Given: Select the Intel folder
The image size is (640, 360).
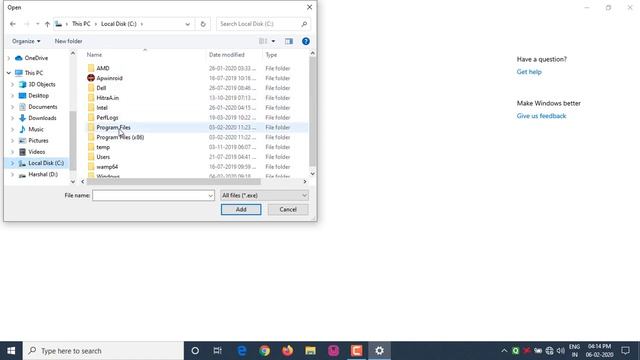Looking at the screenshot, I should (x=102, y=108).
